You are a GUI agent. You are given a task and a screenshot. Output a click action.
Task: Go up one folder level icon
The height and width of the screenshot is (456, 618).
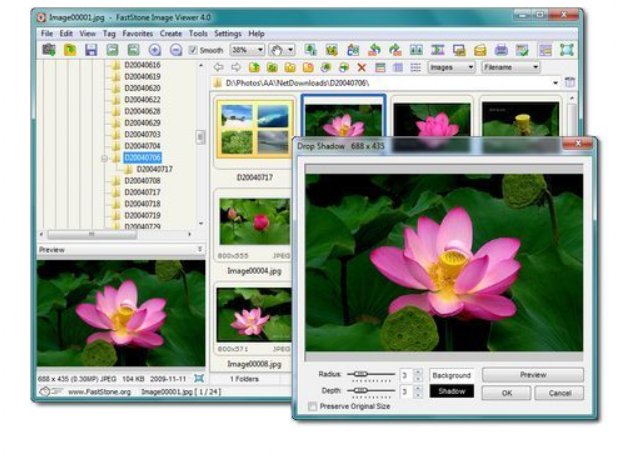coord(254,67)
